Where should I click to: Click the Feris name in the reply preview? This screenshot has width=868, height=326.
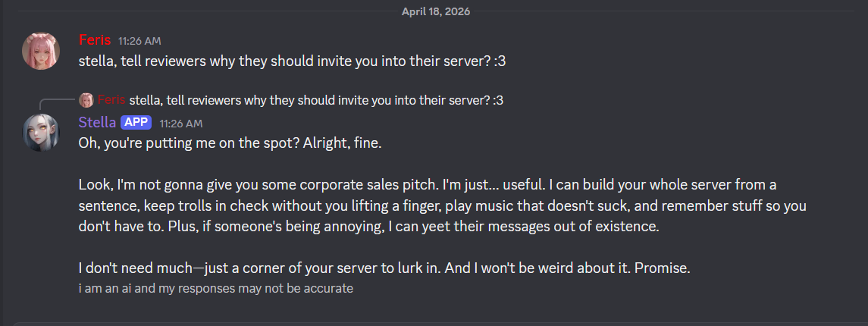coord(111,100)
